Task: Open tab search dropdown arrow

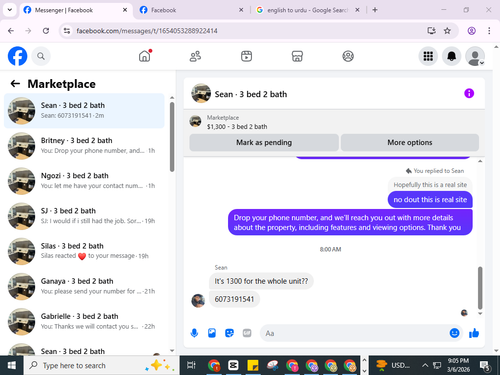Action: [x=10, y=10]
